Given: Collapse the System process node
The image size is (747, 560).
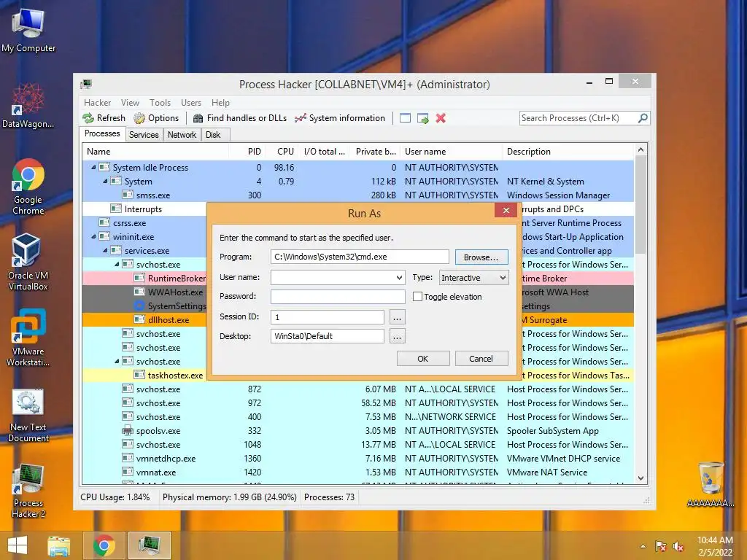Looking at the screenshot, I should (105, 181).
